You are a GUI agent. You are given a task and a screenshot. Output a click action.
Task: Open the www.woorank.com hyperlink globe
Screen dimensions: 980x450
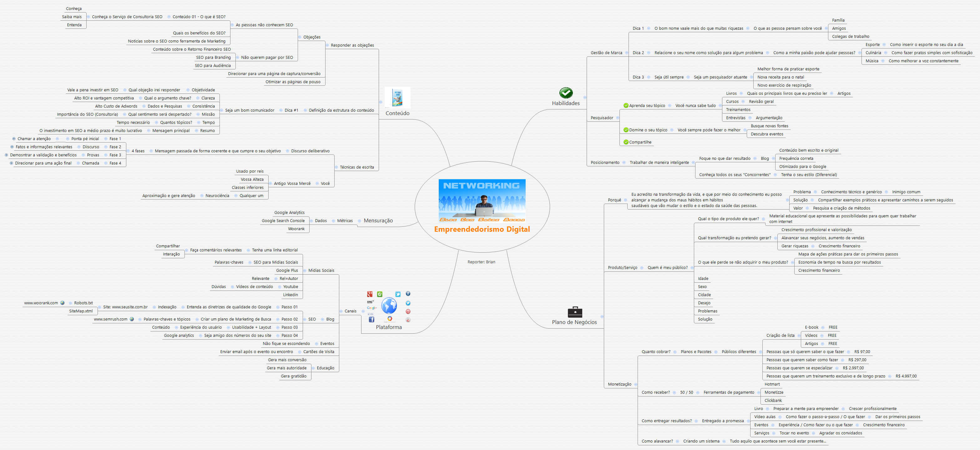(x=63, y=303)
